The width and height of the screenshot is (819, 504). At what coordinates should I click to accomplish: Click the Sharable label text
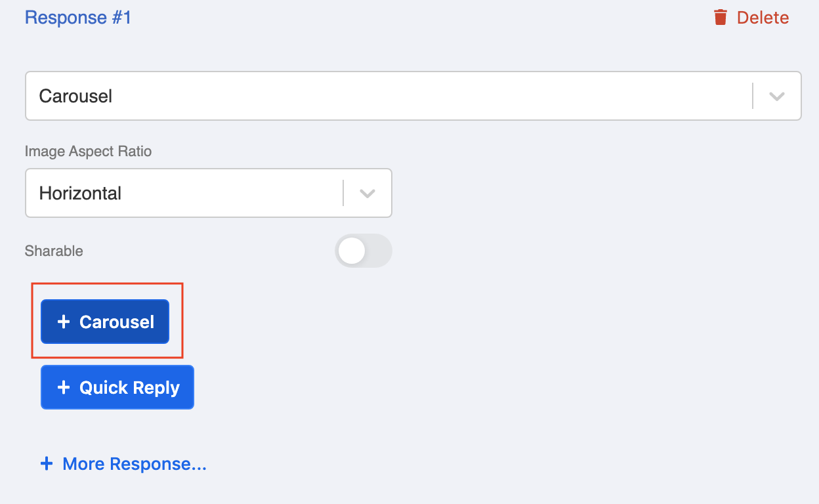click(54, 251)
